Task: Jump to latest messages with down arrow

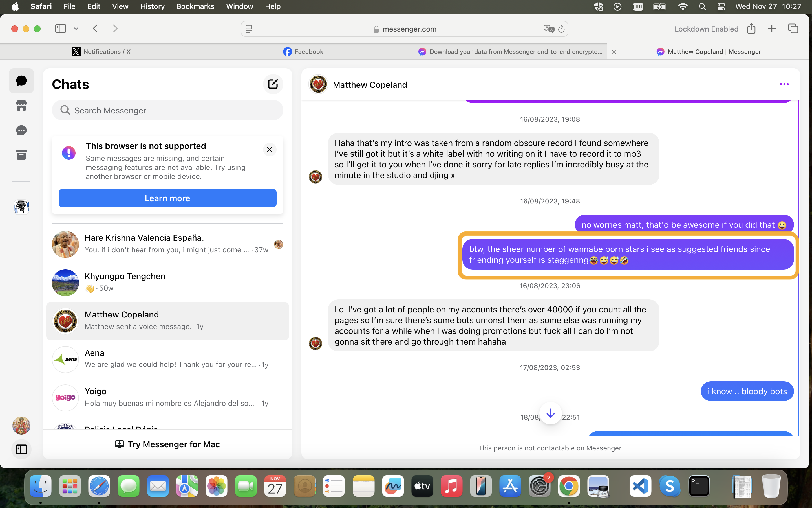Action: [550, 413]
